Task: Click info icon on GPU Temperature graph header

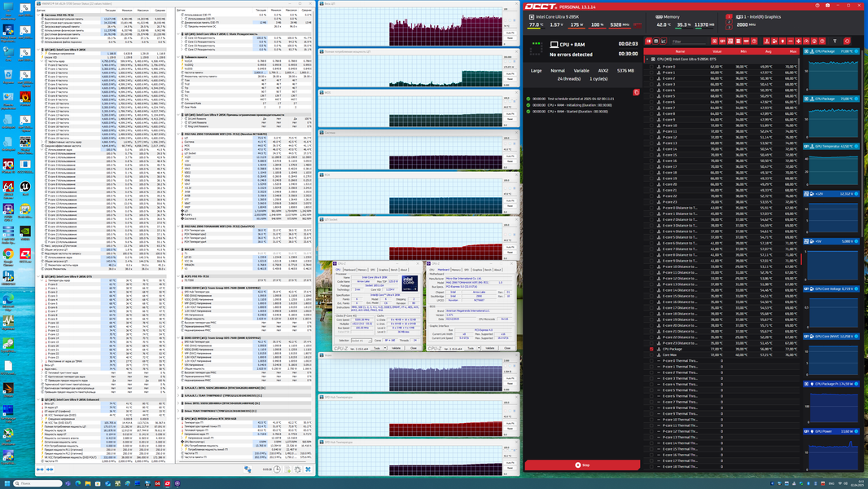Action: (x=857, y=146)
